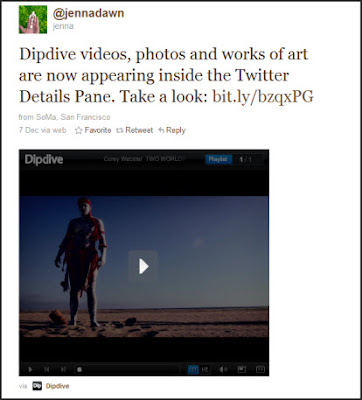Click the Dipdive 'Dp' icon below the video
The height and width of the screenshot is (400, 362).
37,386
